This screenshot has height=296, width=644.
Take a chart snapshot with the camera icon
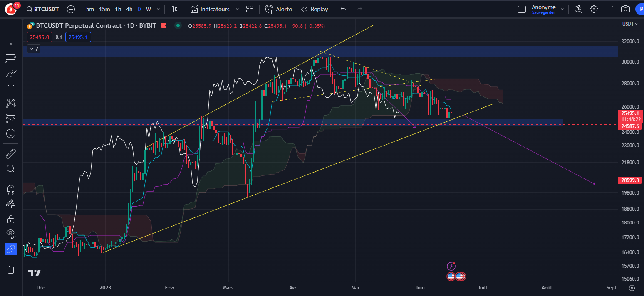(x=625, y=9)
